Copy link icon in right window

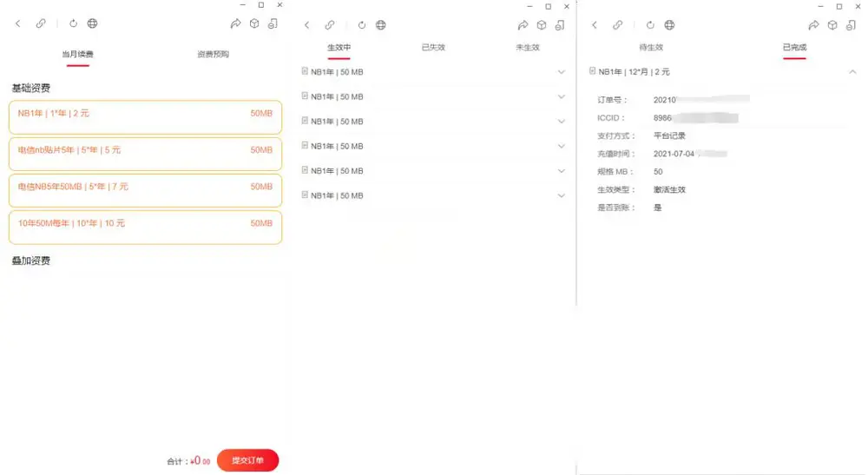pos(618,25)
